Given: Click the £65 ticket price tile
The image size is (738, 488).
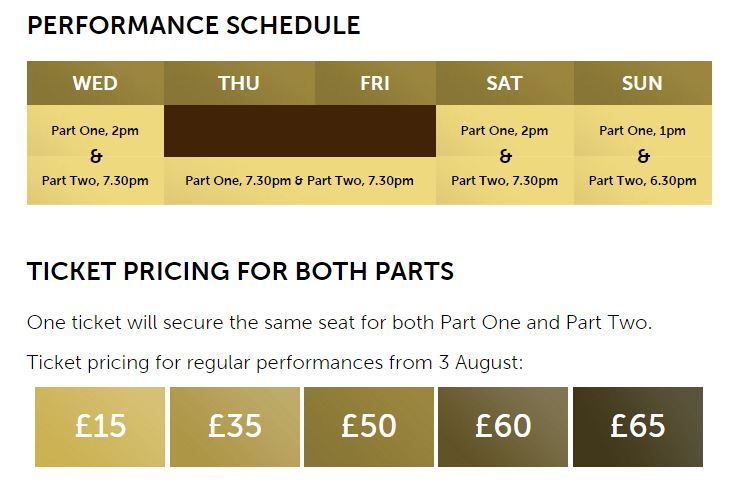Looking at the screenshot, I should [638, 427].
